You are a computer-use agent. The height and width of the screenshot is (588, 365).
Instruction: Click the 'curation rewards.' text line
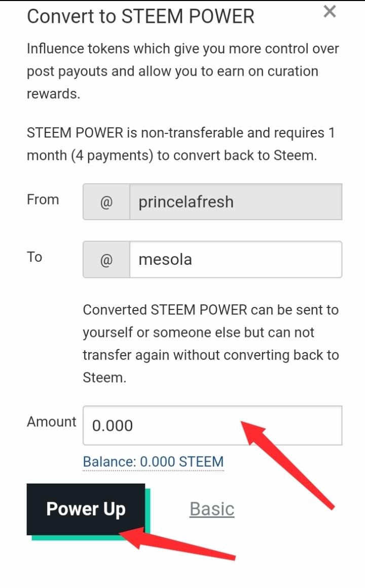[53, 93]
